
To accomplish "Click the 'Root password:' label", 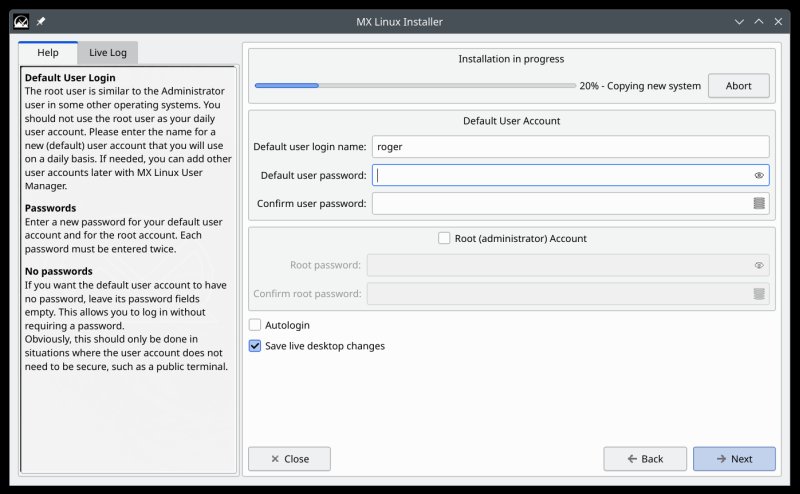I will tap(325, 265).
